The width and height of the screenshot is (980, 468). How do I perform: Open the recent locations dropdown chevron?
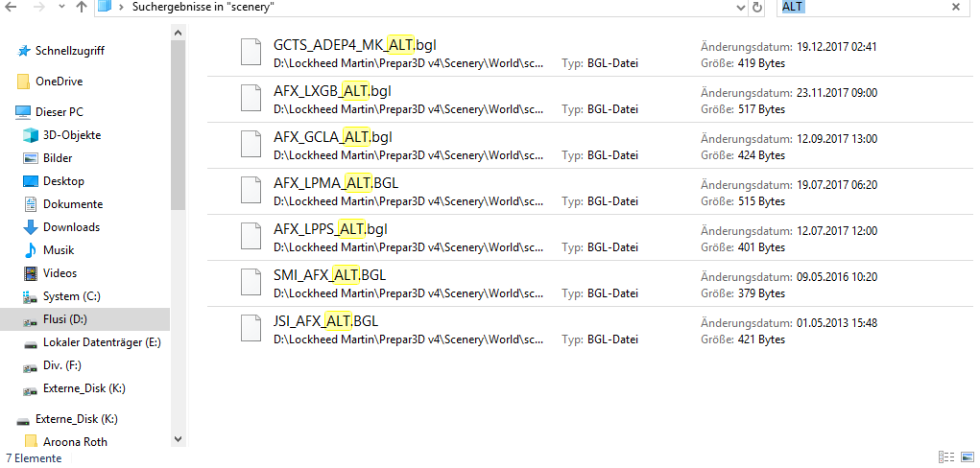(60, 8)
